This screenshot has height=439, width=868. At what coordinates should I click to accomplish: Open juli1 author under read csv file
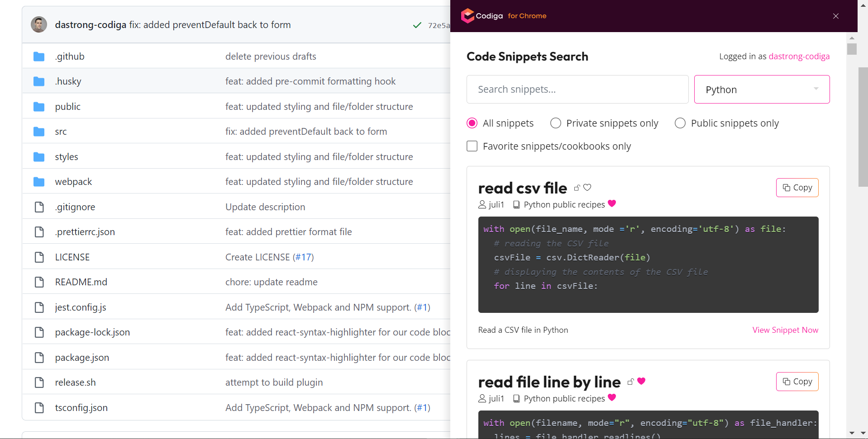click(496, 205)
